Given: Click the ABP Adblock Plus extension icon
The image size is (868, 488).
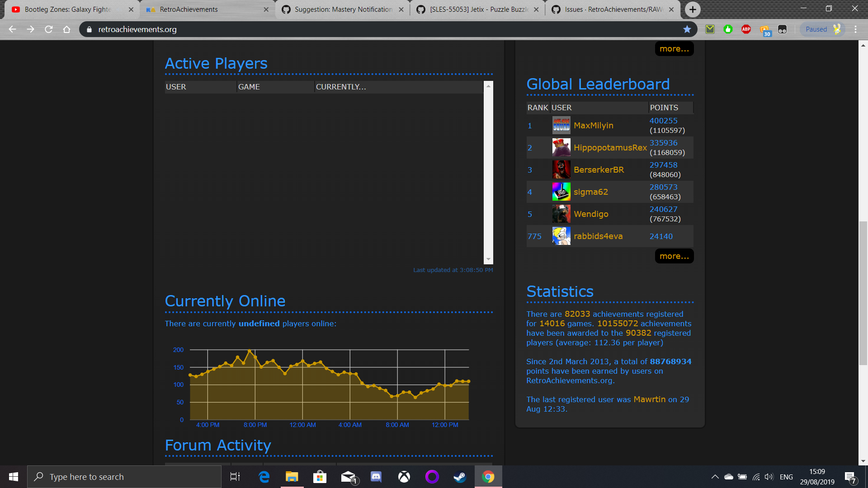Looking at the screenshot, I should point(746,29).
